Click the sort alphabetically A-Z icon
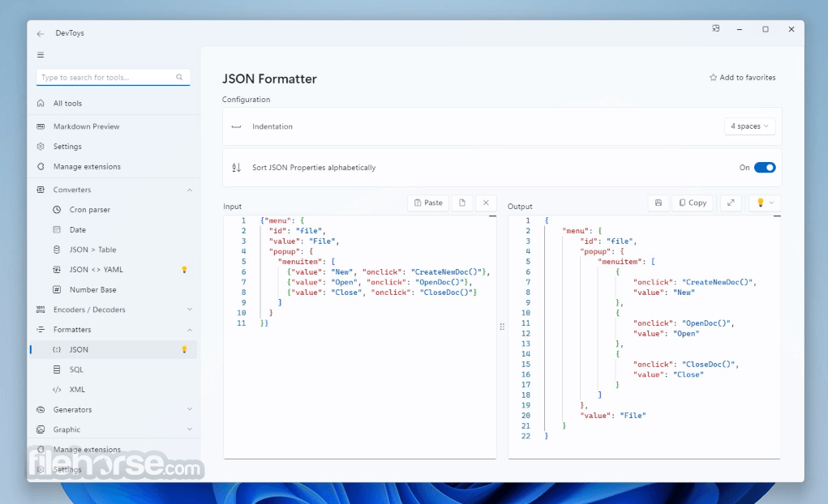 237,168
